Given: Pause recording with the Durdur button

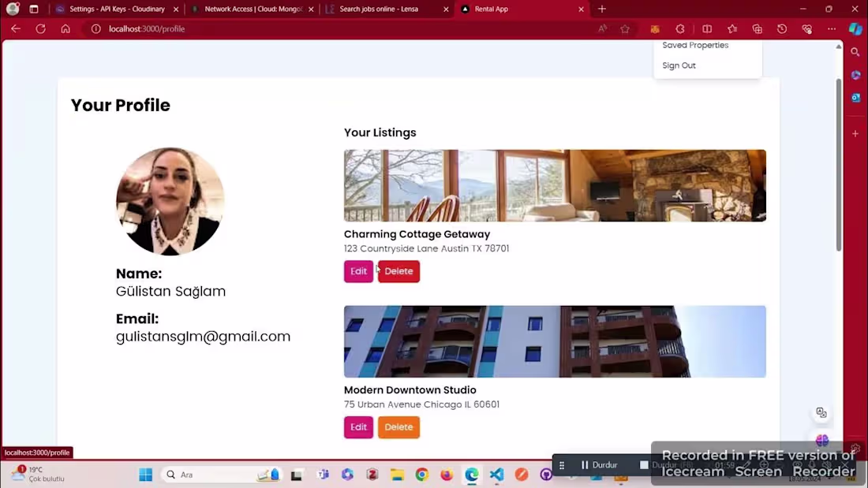Looking at the screenshot, I should pyautogui.click(x=599, y=465).
